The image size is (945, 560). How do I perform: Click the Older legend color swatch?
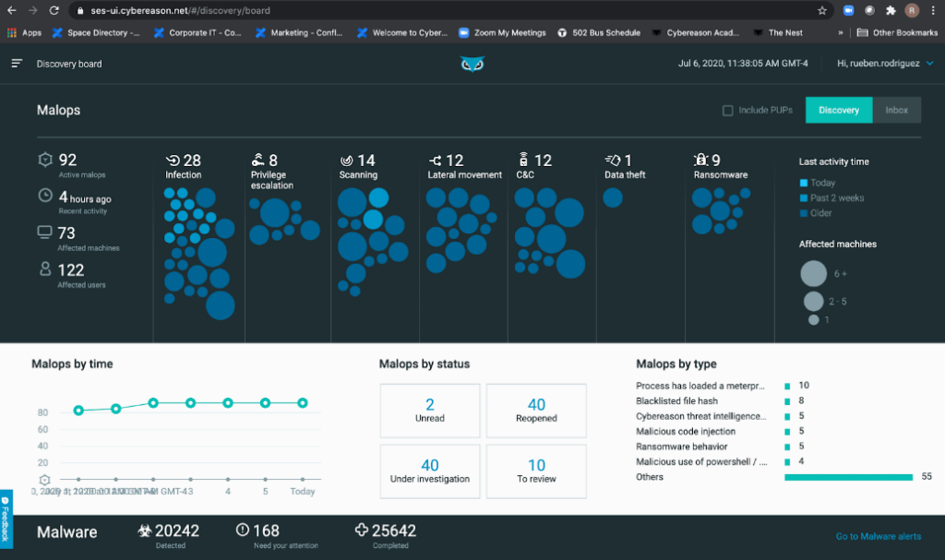click(x=804, y=213)
